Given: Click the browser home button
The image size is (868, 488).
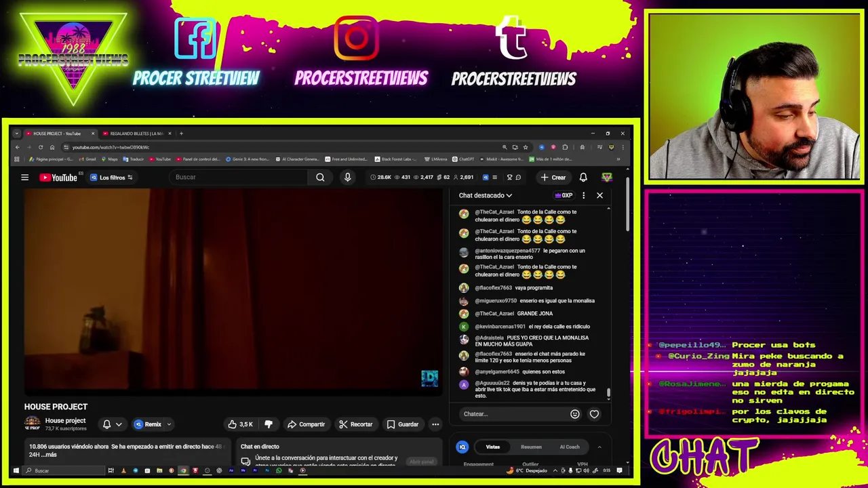Looking at the screenshot, I should (52, 147).
